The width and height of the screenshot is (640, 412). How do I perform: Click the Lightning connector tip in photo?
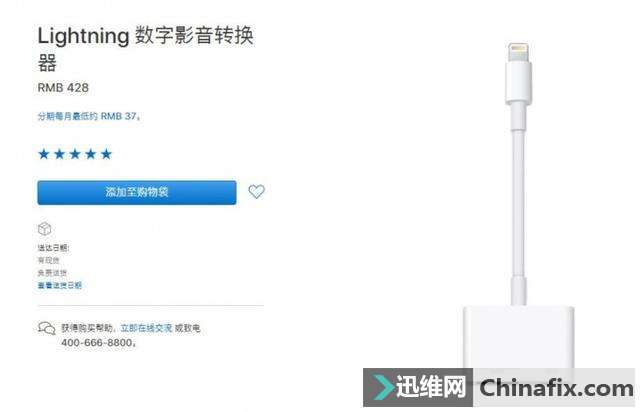click(x=518, y=52)
